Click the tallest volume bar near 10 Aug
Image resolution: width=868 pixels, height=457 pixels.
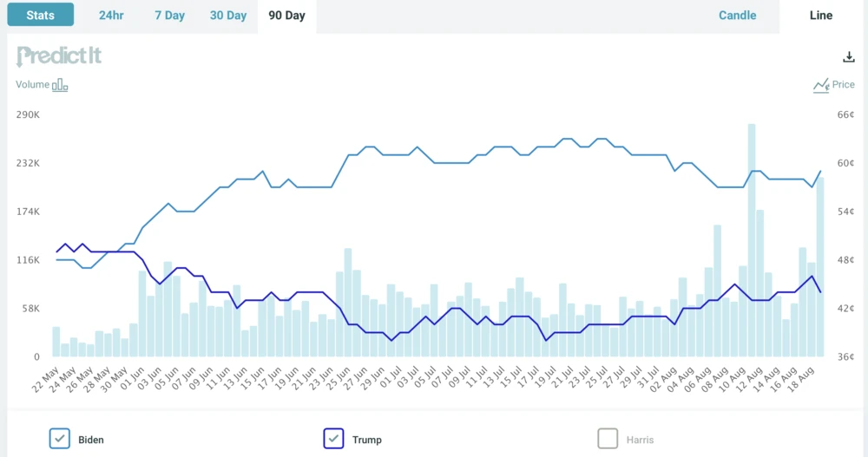[x=751, y=243]
